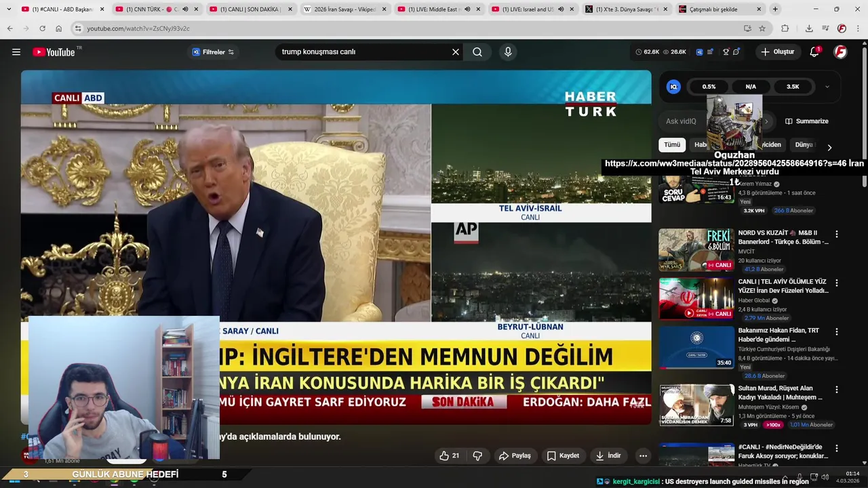
Task: Save the video with Kaydet
Action: 563,455
